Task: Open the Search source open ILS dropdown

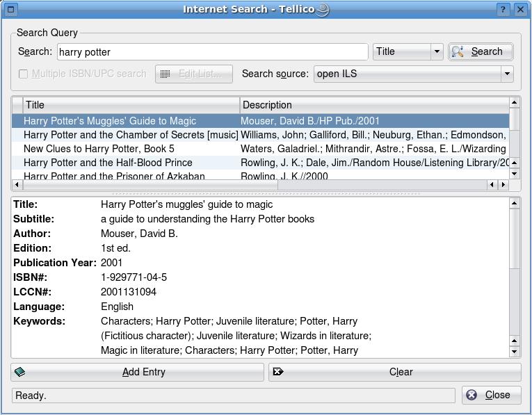Action: (x=413, y=74)
